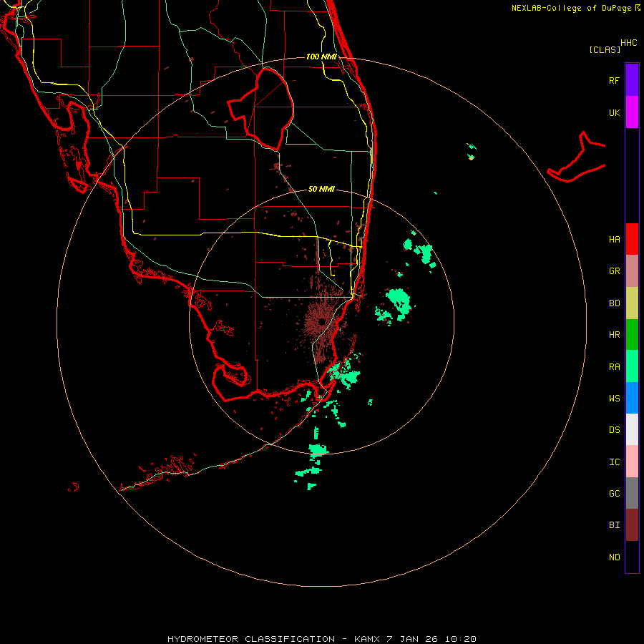Click the HYDROMETEOR CLASSIFICATION caption text
Screen dimensions: 644x644
pyautogui.click(x=251, y=639)
